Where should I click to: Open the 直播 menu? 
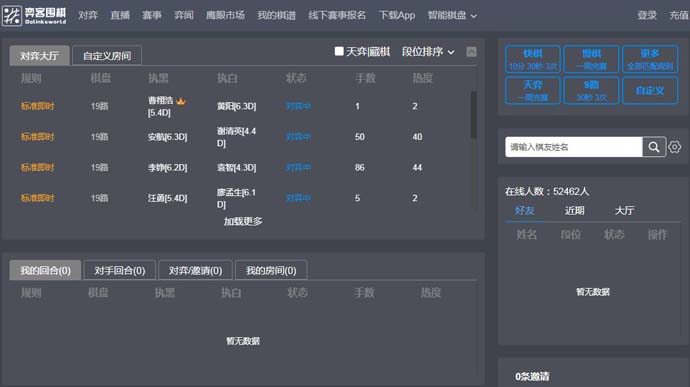click(x=120, y=15)
